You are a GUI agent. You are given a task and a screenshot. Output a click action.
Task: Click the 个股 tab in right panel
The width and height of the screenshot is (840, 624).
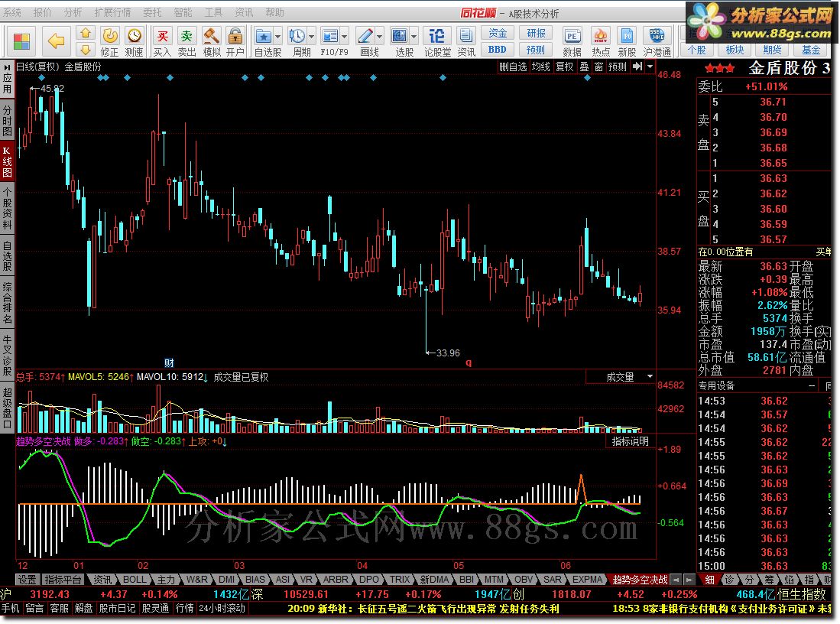tap(697, 50)
